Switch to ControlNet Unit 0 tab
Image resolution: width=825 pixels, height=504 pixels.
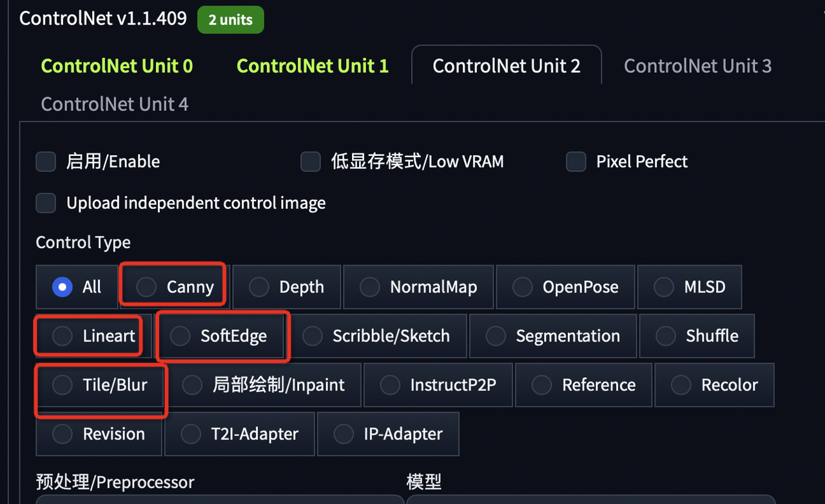(x=117, y=66)
